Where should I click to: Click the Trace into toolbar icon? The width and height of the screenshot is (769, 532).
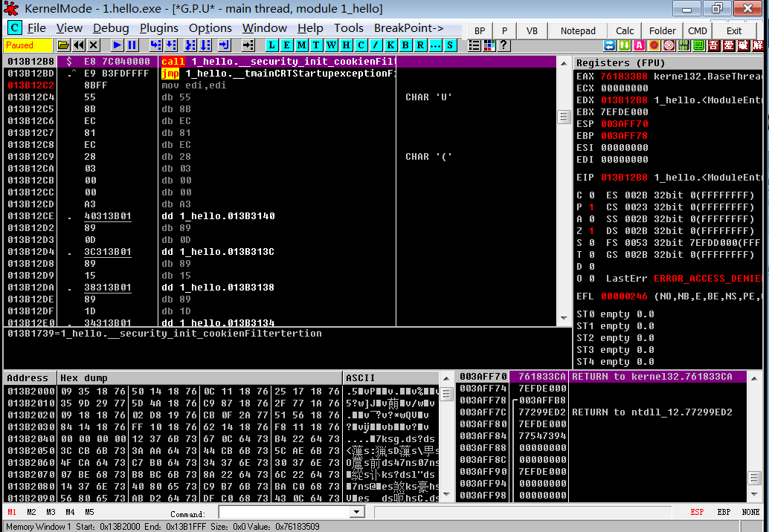[190, 45]
